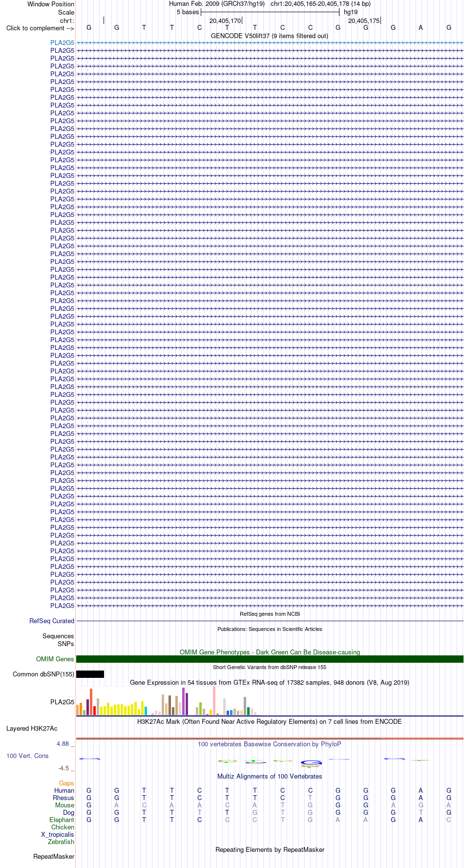The height and width of the screenshot is (868, 464).
Task: Click the Common dbSNP(155) label
Action: pyautogui.click(x=43, y=674)
